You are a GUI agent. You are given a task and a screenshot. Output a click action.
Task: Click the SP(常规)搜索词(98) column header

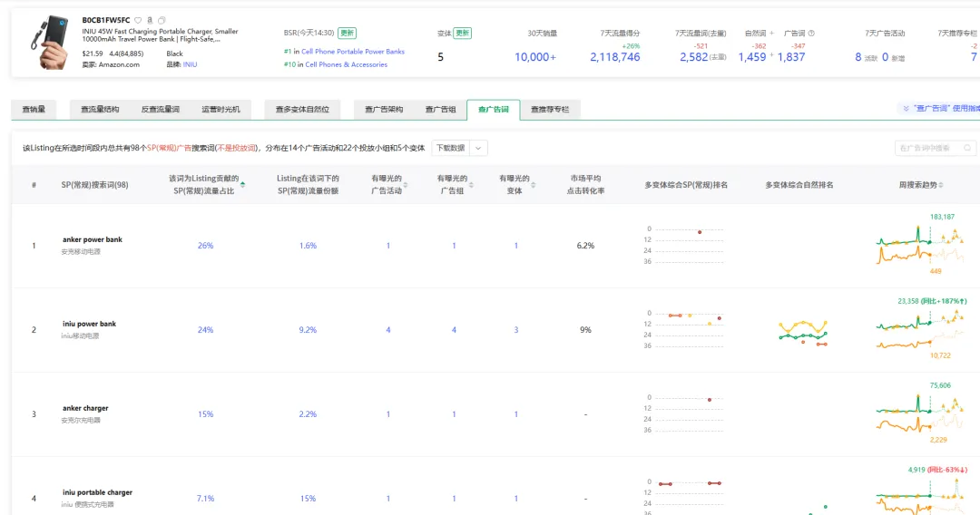click(x=95, y=185)
